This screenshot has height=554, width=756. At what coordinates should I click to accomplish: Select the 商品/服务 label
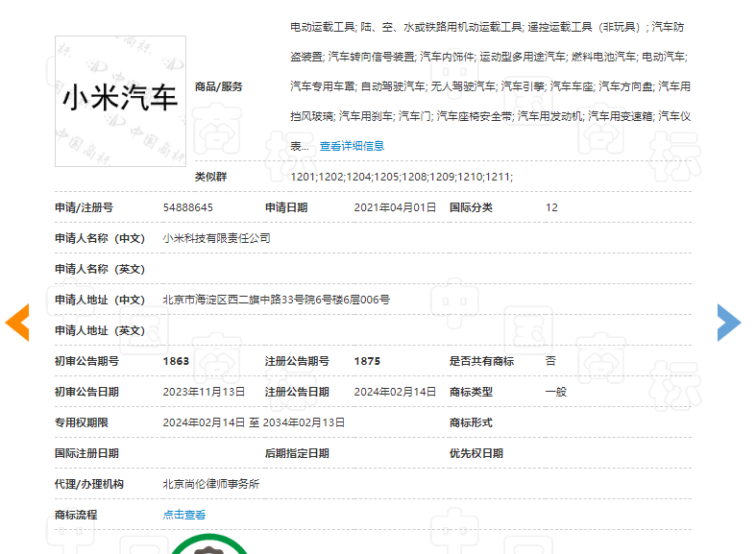coord(218,86)
